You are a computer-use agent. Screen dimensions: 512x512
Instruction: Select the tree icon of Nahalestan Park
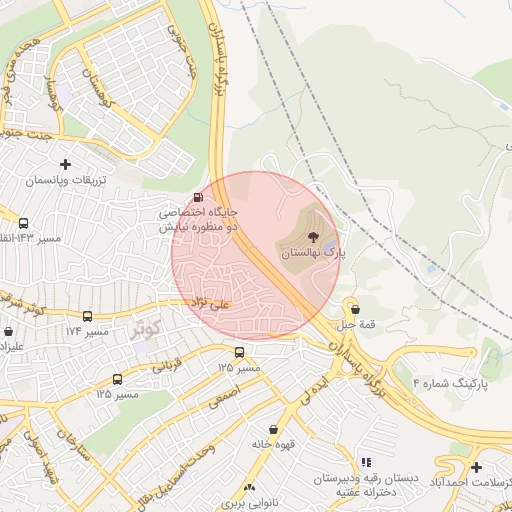[313, 237]
